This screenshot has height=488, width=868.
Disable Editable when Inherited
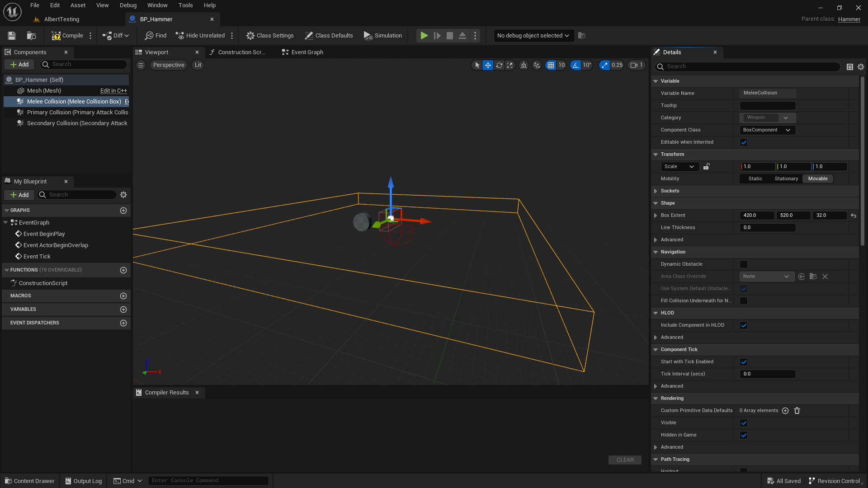[744, 142]
